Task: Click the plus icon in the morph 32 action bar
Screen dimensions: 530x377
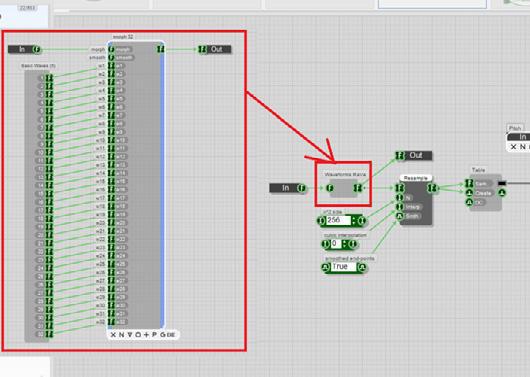Action: coord(146,335)
